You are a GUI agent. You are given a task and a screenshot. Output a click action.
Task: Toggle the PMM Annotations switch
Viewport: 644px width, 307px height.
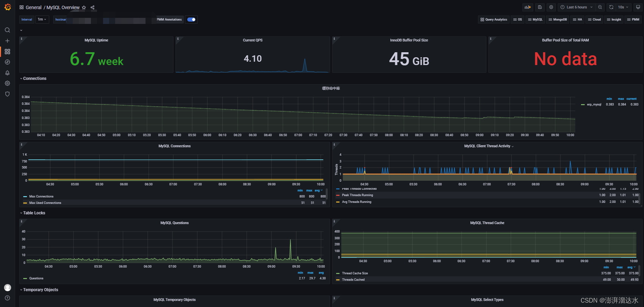191,20
